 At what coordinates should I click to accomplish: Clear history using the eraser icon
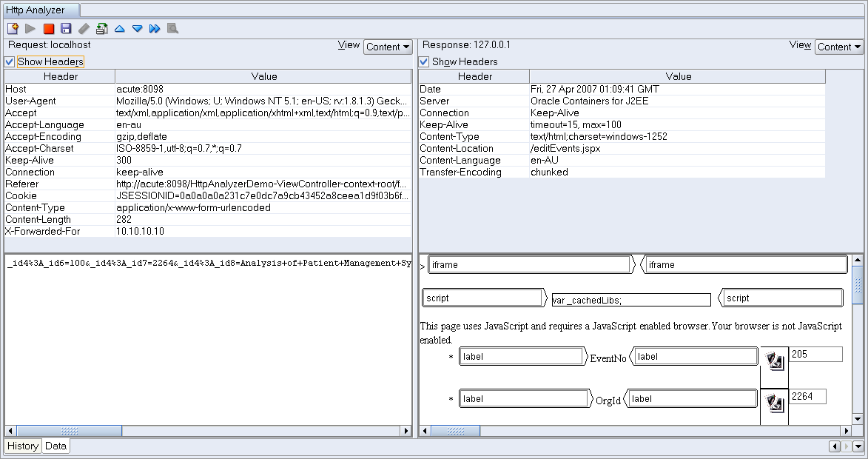(84, 29)
